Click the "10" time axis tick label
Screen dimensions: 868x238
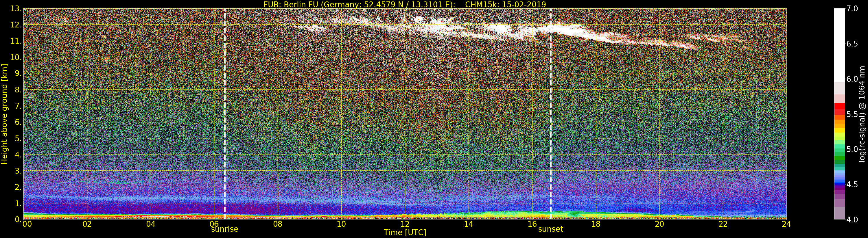pos(341,224)
